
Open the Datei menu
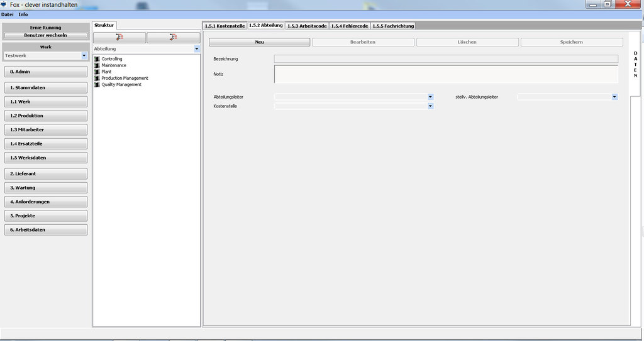point(8,14)
